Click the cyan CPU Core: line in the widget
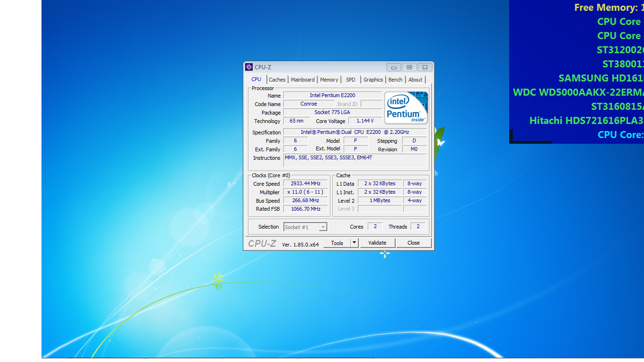 (621, 135)
